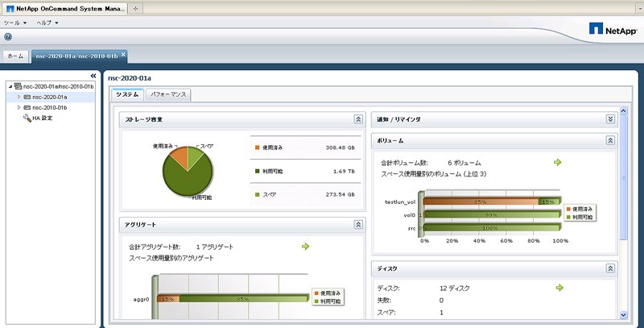
Task: Collapse the nsc-2020-01a/nsc-2010-01b root node
Action: (x=10, y=87)
